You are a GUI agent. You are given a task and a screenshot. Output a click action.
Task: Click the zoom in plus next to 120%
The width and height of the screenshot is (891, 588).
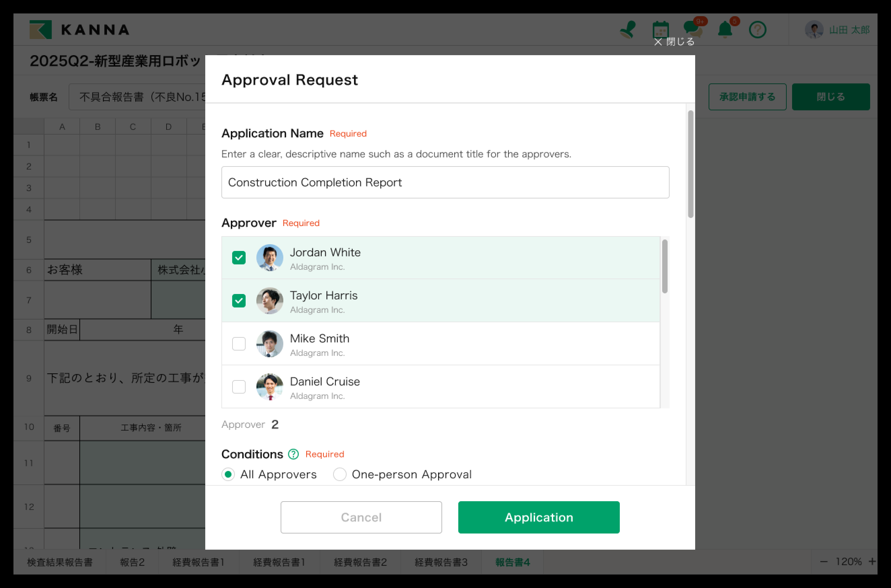872,561
